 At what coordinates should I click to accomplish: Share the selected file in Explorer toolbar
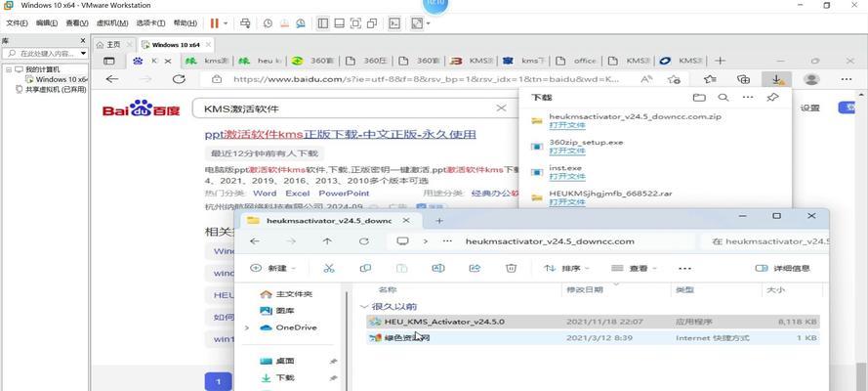tap(475, 268)
